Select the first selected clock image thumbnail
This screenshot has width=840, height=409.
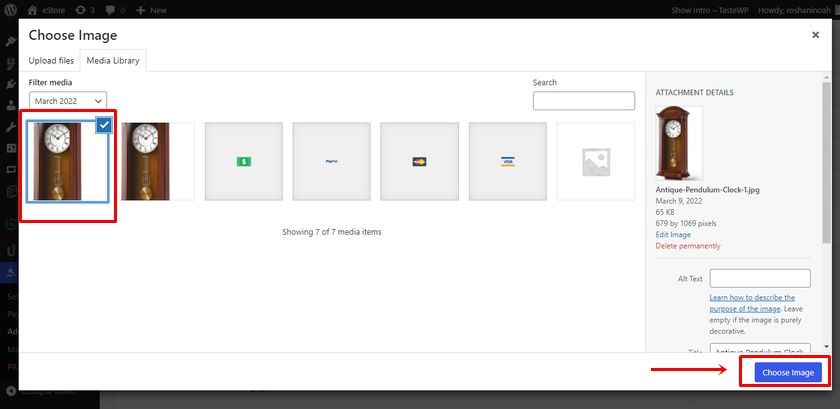pos(68,161)
